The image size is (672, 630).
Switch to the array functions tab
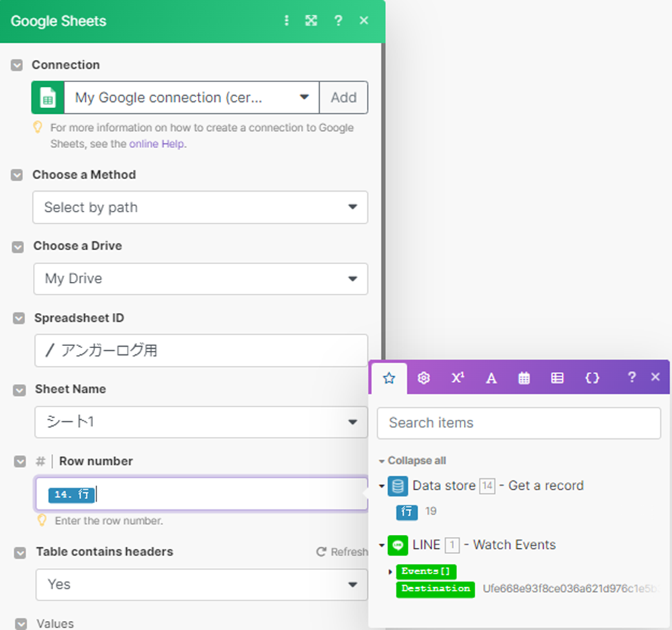(x=557, y=378)
